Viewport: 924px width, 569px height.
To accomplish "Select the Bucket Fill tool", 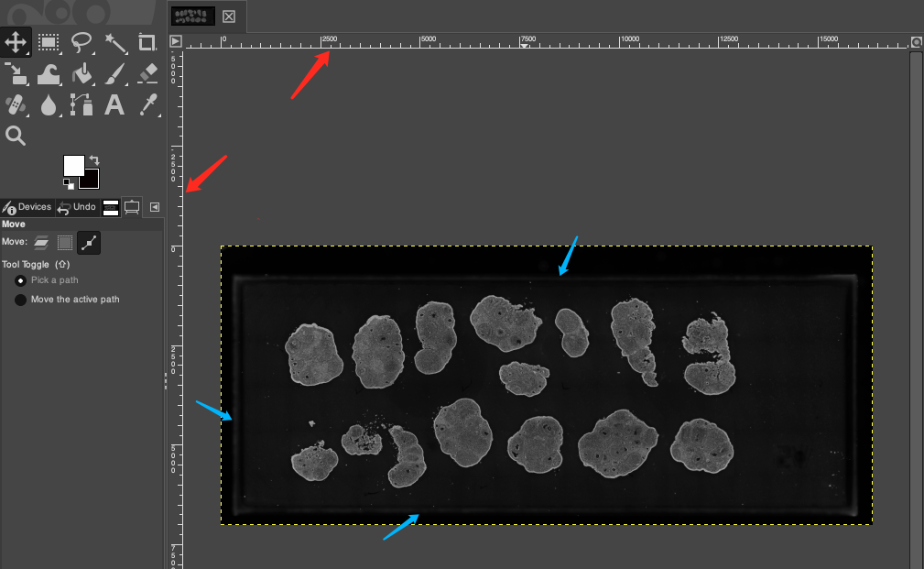I will pyautogui.click(x=81, y=73).
